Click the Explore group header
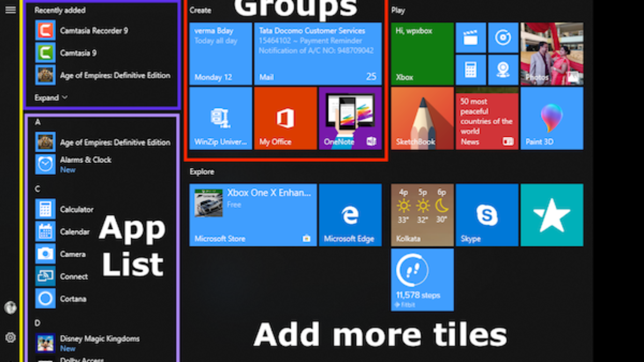The width and height of the screenshot is (644, 362). pyautogui.click(x=202, y=172)
